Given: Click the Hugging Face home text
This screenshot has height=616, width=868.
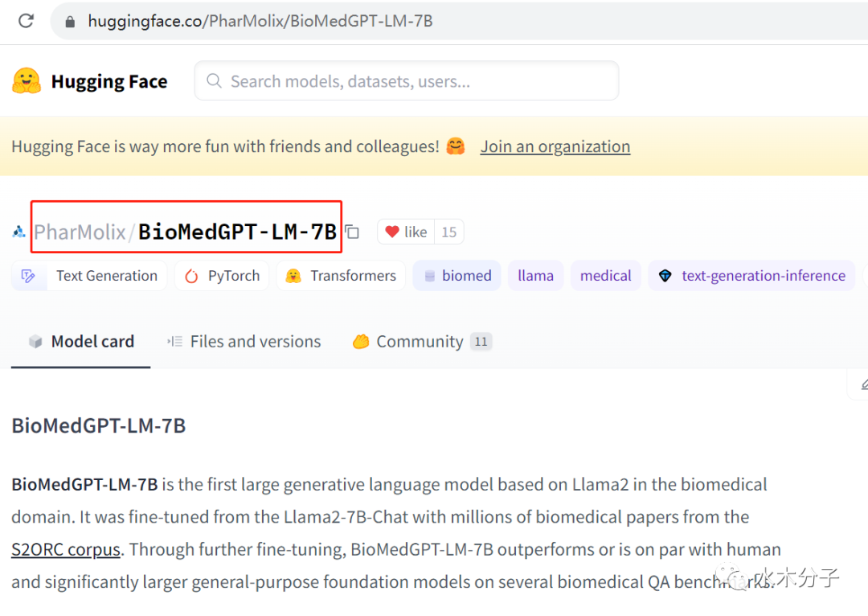Looking at the screenshot, I should (109, 81).
